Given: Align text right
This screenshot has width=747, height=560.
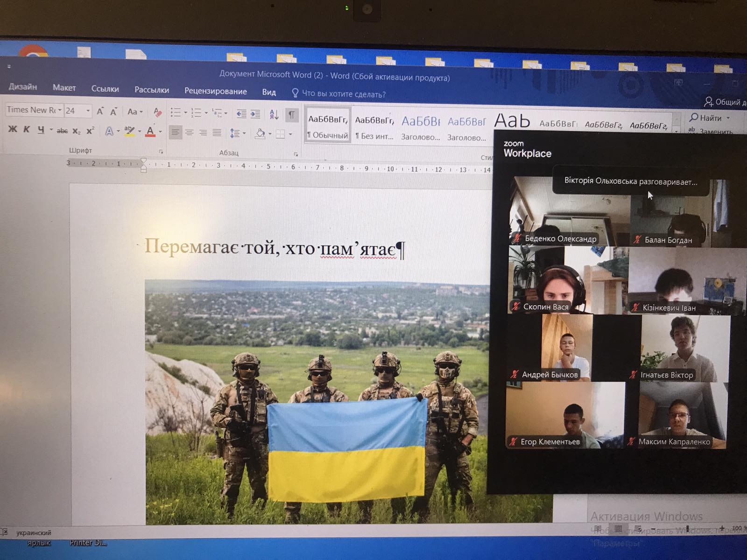Looking at the screenshot, I should (x=203, y=133).
